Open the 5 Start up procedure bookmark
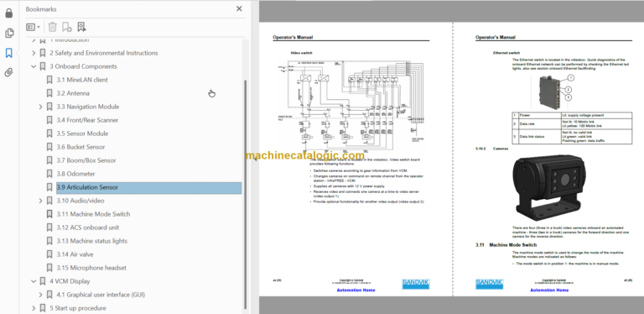This screenshot has width=644, height=314. click(x=78, y=308)
